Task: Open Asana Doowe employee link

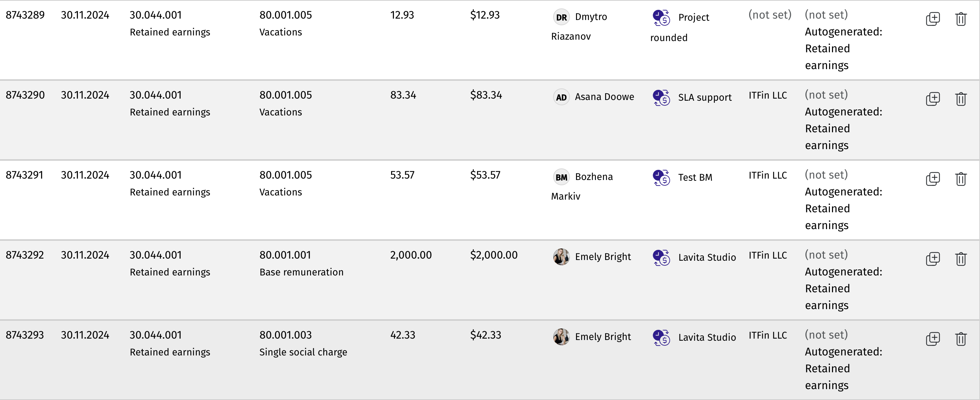Action: [604, 97]
